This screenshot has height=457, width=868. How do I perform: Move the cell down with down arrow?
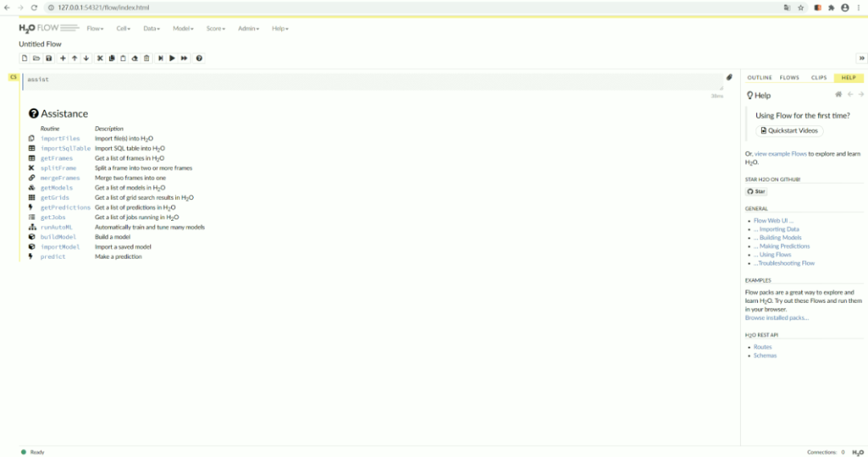coord(86,58)
